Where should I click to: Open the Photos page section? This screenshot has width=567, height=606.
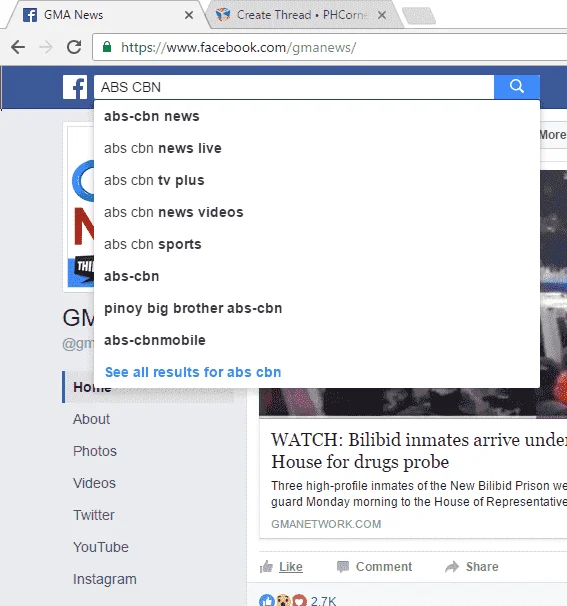(95, 451)
